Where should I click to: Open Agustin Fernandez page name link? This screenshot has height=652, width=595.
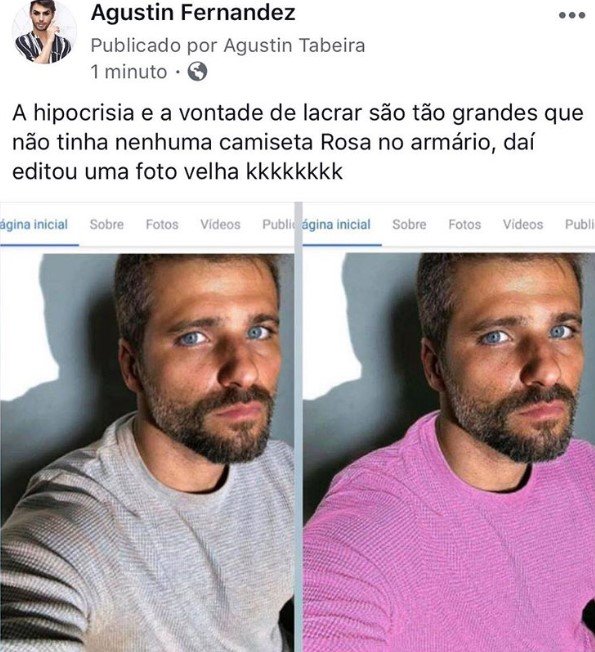click(x=193, y=12)
